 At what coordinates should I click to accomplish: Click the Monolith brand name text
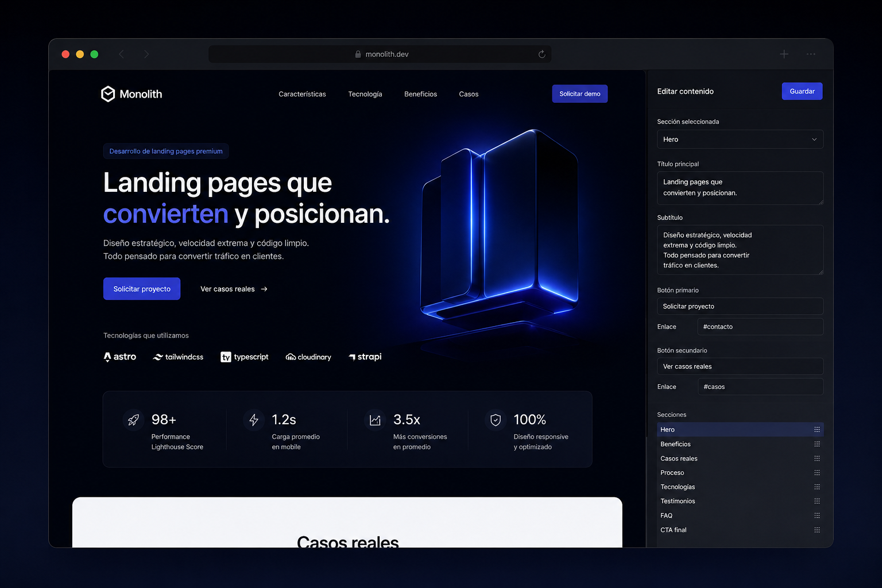pyautogui.click(x=141, y=94)
